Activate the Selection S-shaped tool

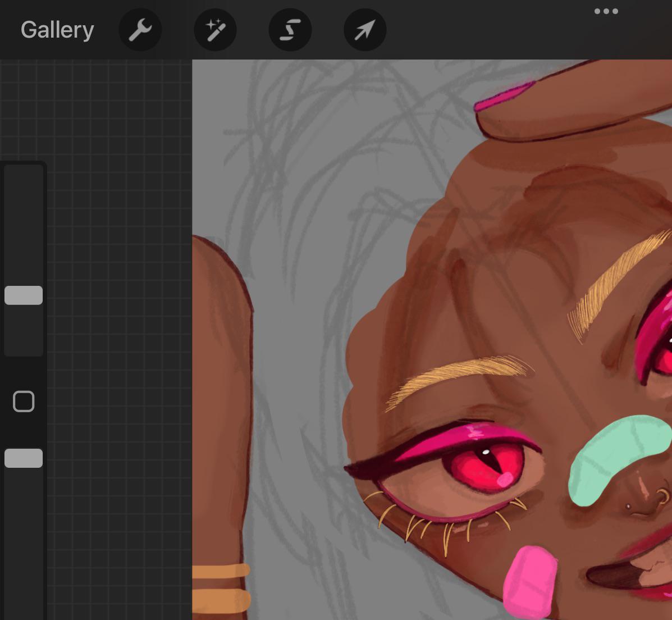(290, 30)
